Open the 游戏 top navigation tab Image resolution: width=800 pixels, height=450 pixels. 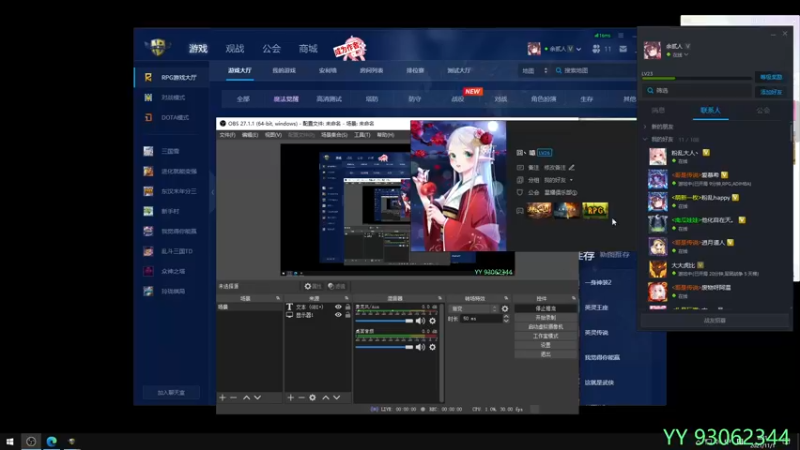[x=198, y=48]
